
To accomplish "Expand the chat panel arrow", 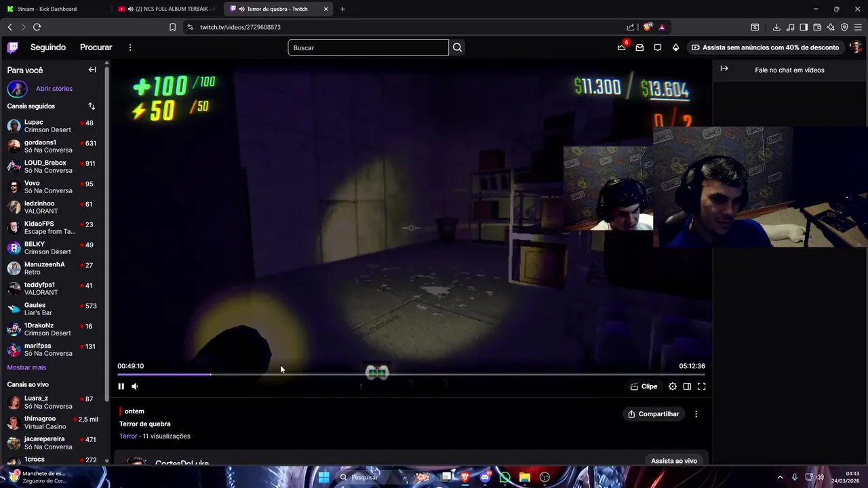I will pyautogui.click(x=724, y=68).
